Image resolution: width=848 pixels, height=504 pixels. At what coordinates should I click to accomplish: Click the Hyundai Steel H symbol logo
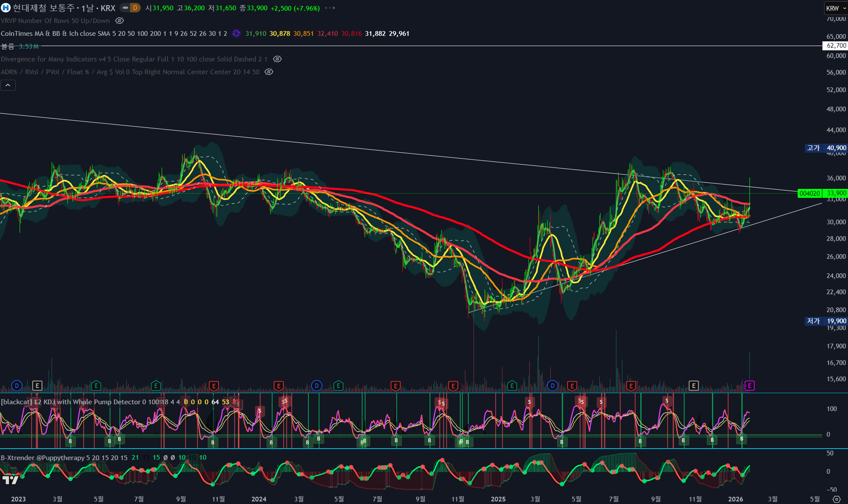coord(6,8)
